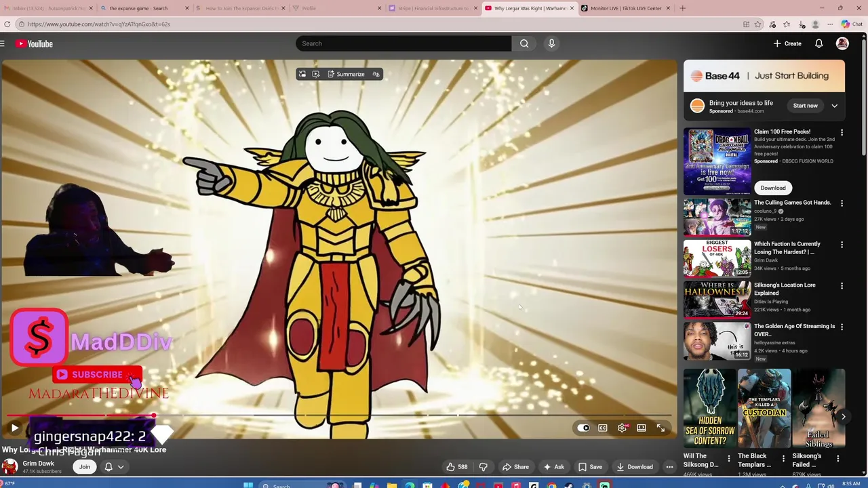Enter full screen mode
The width and height of the screenshot is (868, 488).
click(660, 428)
